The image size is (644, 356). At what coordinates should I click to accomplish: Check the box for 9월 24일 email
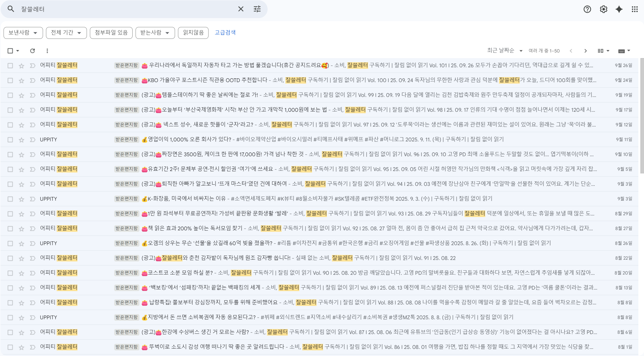10,80
